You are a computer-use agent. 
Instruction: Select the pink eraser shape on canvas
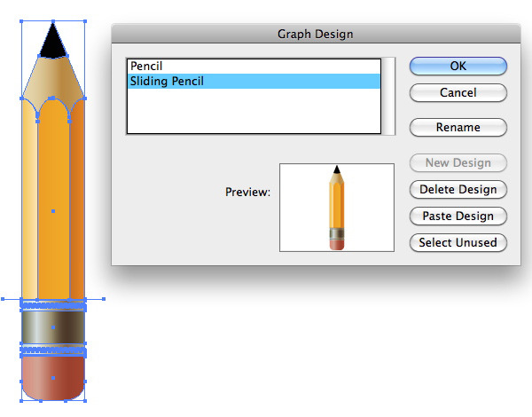(x=53, y=378)
